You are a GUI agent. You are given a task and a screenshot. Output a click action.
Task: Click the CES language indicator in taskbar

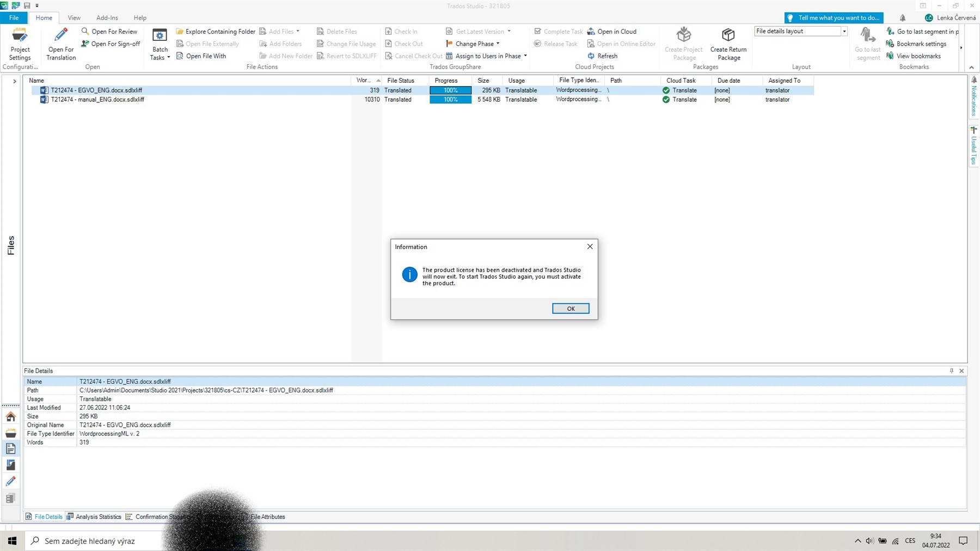tap(910, 540)
